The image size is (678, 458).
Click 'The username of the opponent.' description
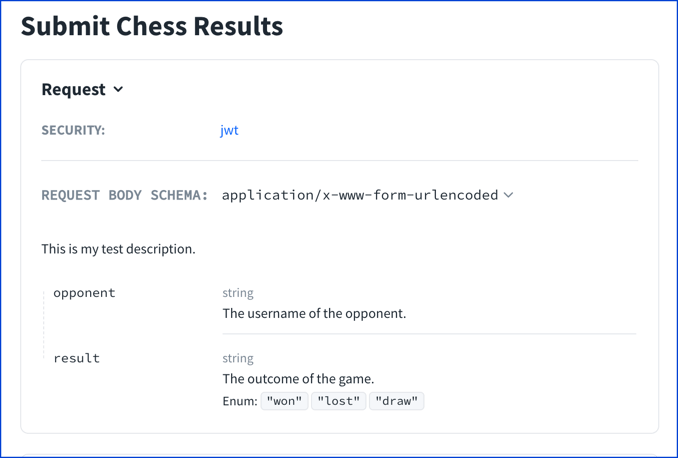point(314,314)
